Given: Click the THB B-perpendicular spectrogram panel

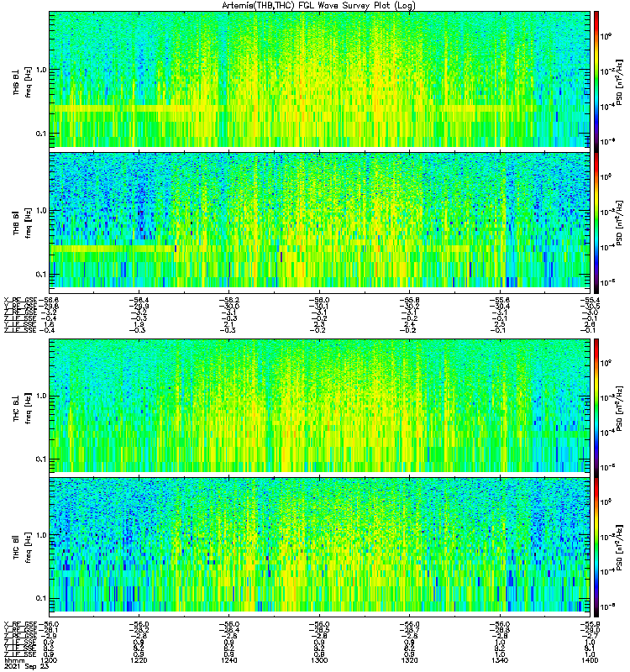Looking at the screenshot, I should pyautogui.click(x=320, y=79).
